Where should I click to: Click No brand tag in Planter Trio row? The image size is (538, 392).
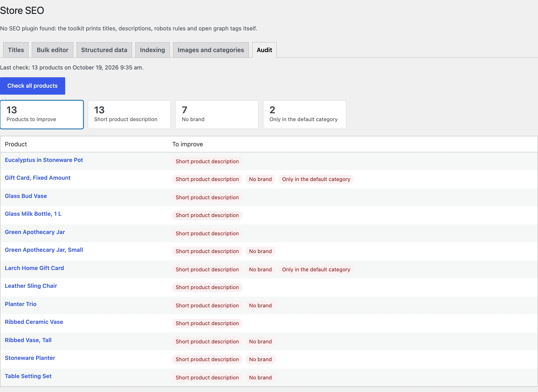point(260,306)
